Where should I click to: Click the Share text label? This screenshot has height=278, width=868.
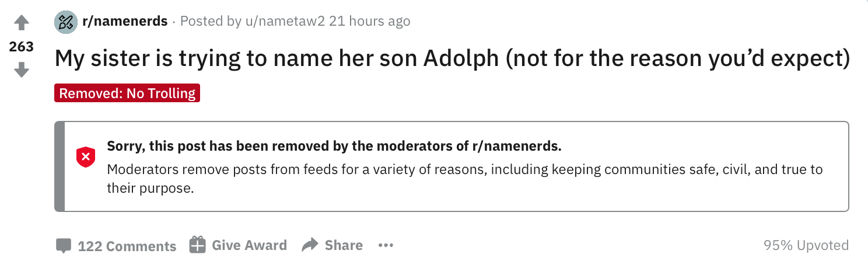(344, 245)
